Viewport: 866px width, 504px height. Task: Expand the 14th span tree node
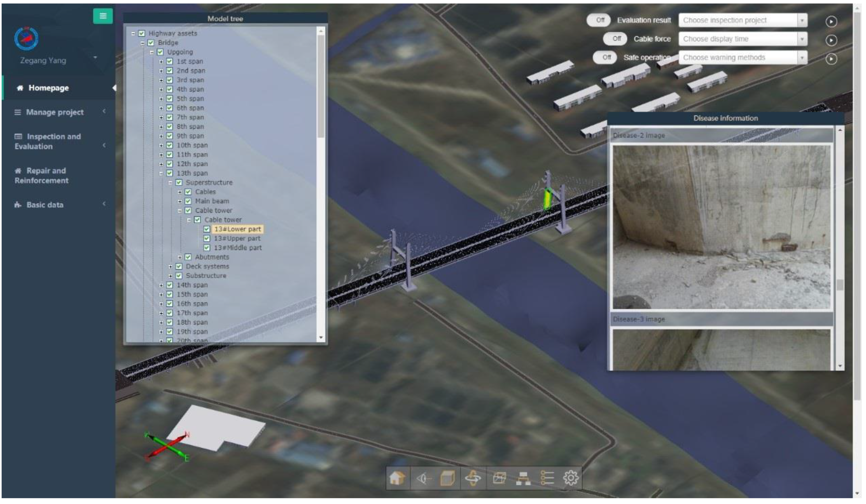(161, 285)
